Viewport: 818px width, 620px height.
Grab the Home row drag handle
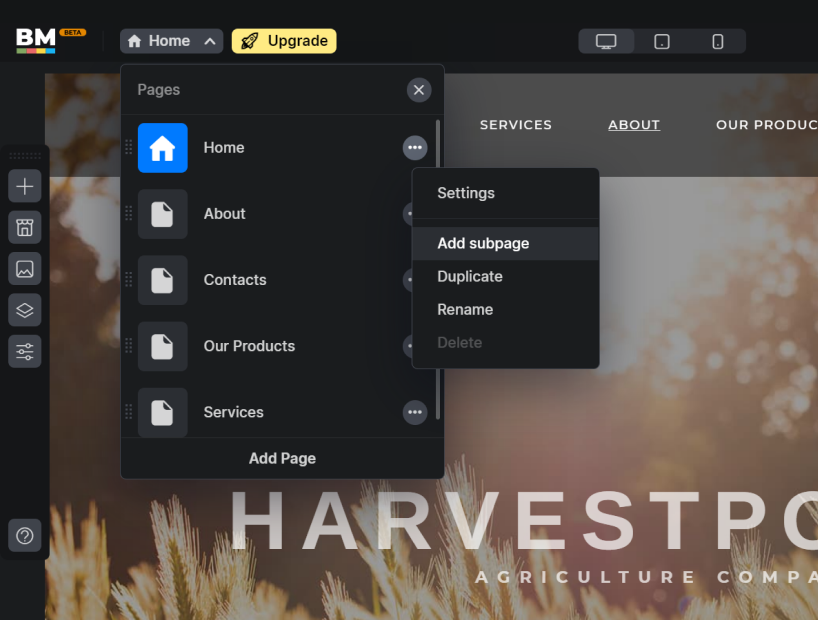coord(128,148)
